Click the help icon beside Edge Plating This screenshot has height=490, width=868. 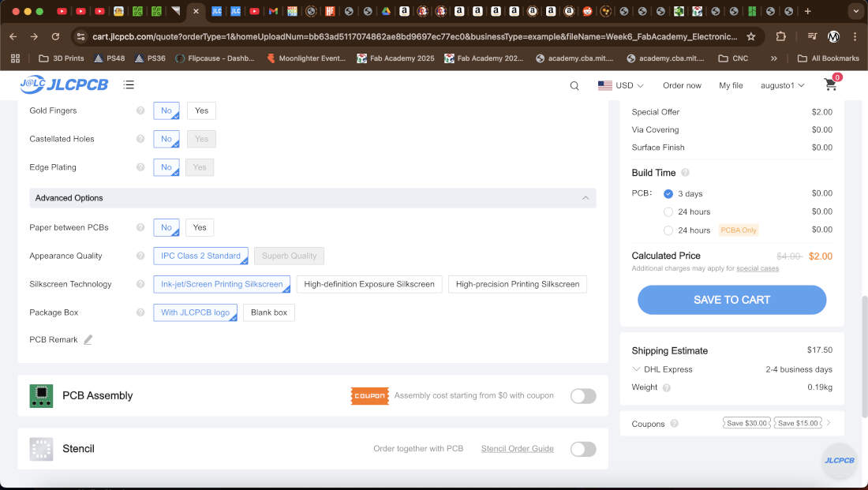click(x=140, y=167)
